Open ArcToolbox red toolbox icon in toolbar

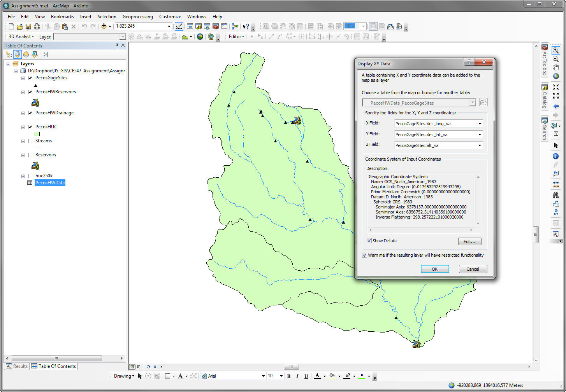215,26
